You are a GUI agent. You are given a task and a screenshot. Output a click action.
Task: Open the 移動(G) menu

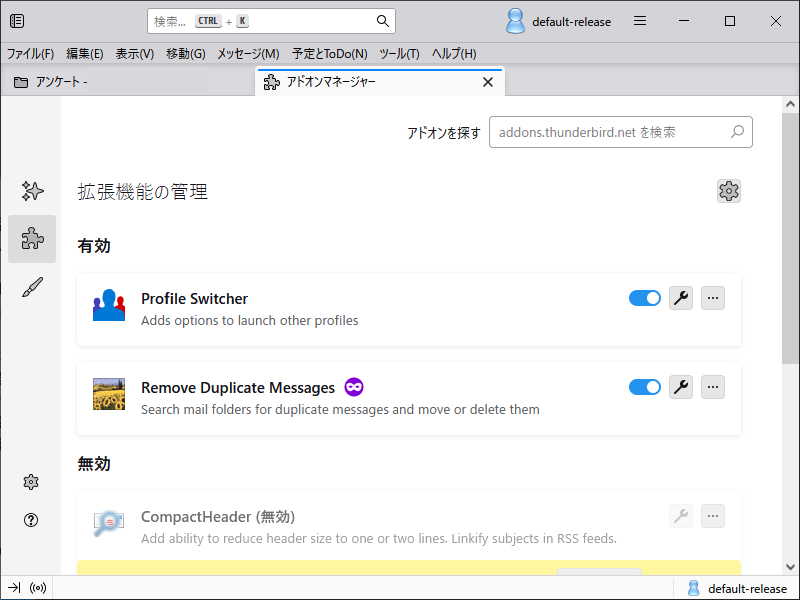186,54
